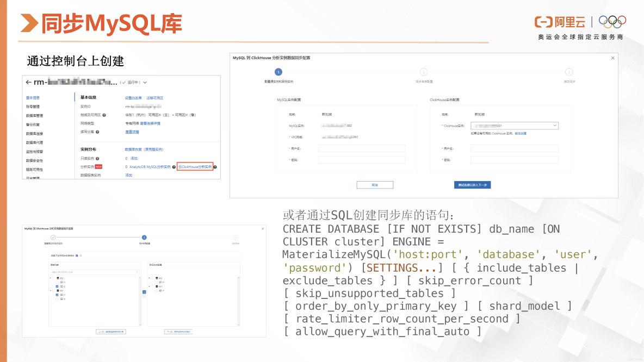Open the 运行中 status dropdown chevron
Viewport: 644px width, 362px height.
point(145,83)
